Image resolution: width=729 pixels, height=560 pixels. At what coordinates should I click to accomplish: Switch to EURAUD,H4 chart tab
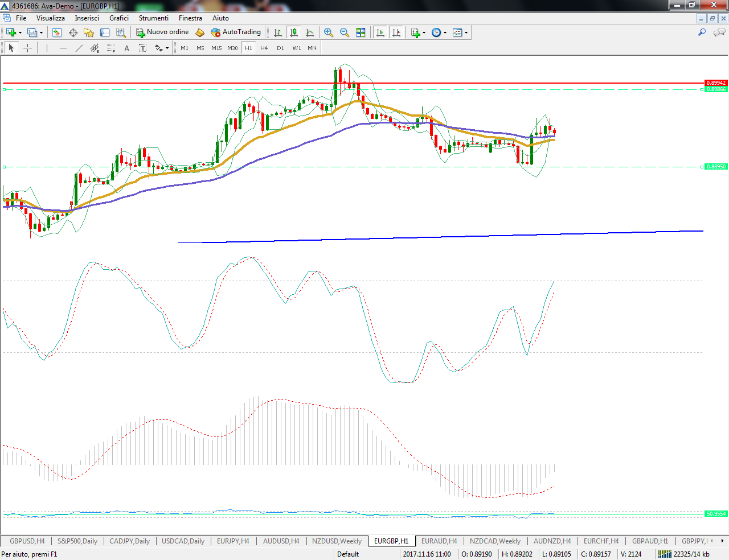point(439,541)
